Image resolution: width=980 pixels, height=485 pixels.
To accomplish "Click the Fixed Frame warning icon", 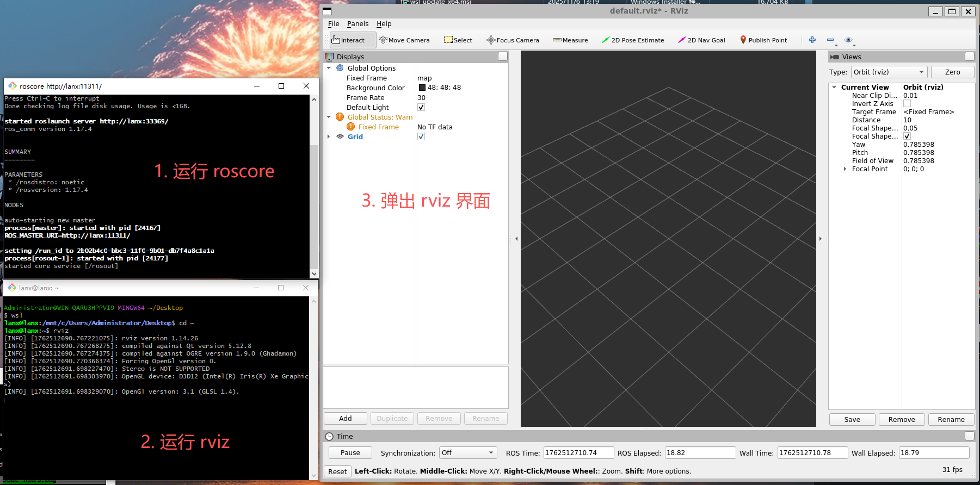I will pyautogui.click(x=350, y=127).
